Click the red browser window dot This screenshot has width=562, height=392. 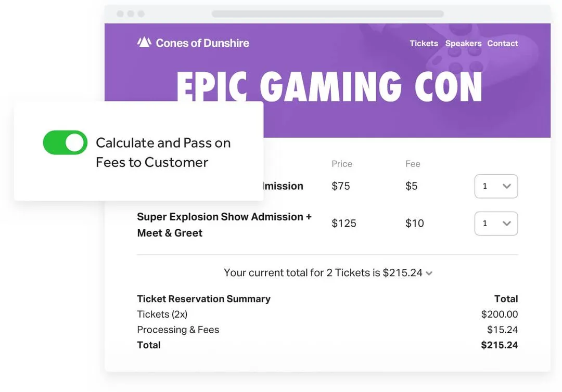(x=120, y=14)
